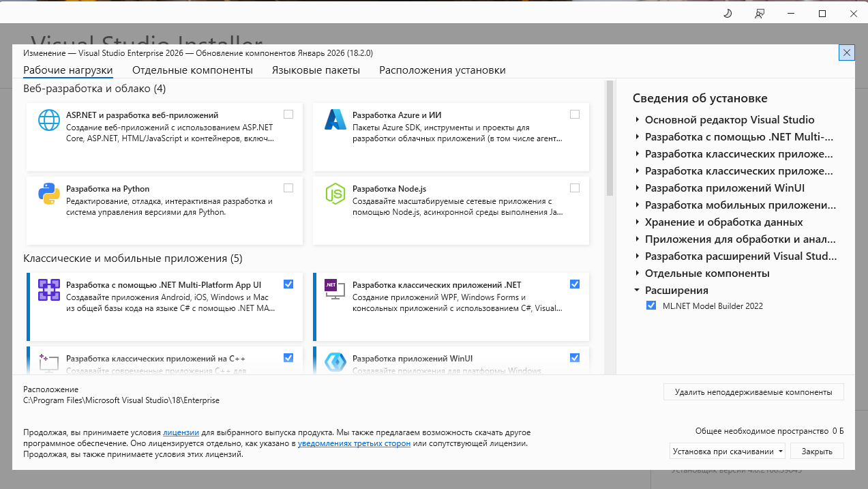Screen dimensions: 868x489
Task: Expand Разработка приложений WinUI details node
Action: point(637,188)
